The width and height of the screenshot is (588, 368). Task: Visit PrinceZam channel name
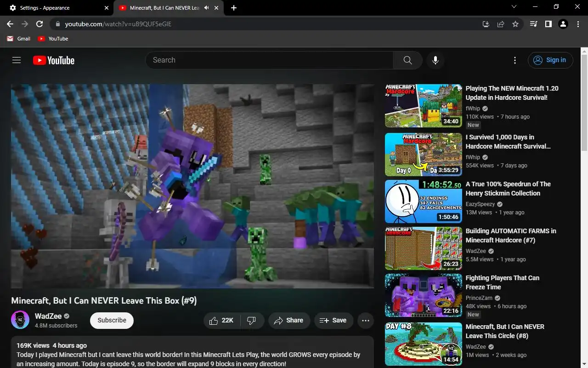tap(479, 298)
